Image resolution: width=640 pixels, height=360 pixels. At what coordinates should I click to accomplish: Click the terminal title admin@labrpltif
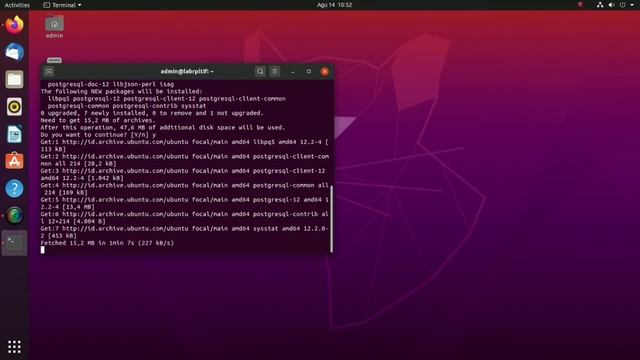tap(187, 71)
